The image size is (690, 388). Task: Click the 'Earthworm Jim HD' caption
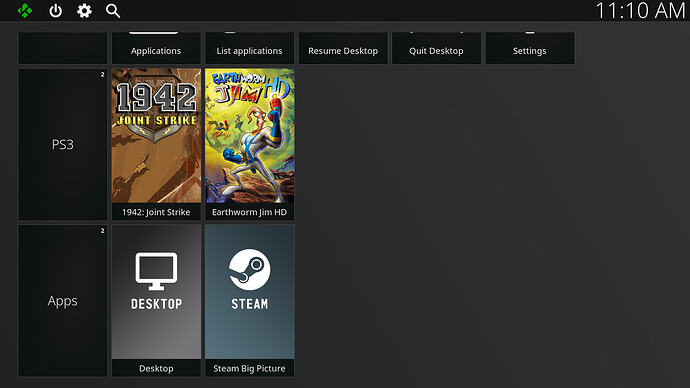pyautogui.click(x=250, y=212)
